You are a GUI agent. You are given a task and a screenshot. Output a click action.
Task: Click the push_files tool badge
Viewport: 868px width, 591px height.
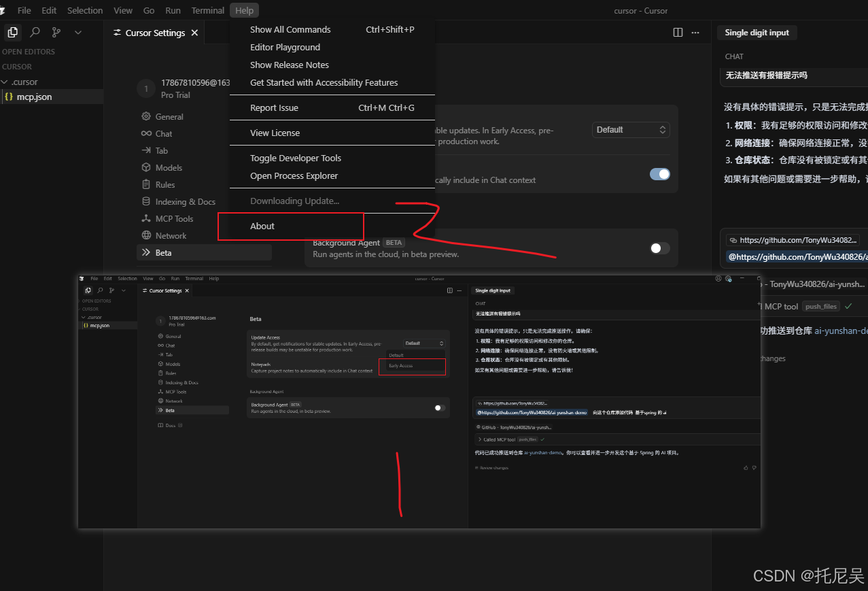click(x=821, y=307)
